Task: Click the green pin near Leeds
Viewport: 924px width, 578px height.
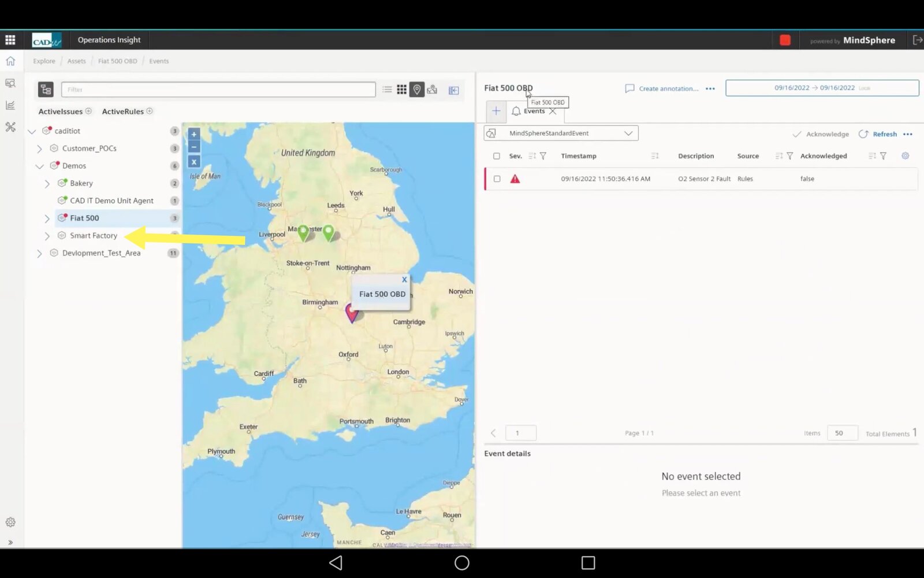Action: [329, 233]
